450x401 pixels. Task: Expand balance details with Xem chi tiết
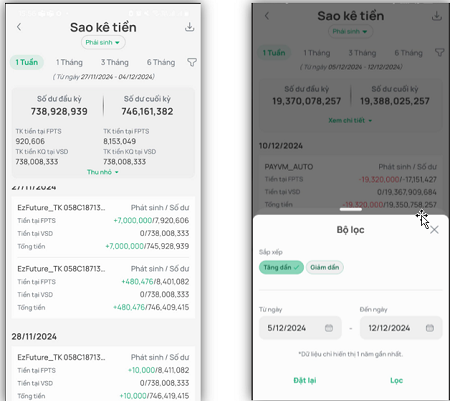click(350, 120)
